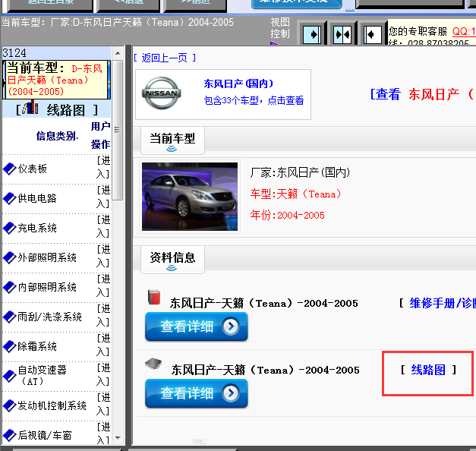Open the 仪表板 category

pyautogui.click(x=32, y=169)
